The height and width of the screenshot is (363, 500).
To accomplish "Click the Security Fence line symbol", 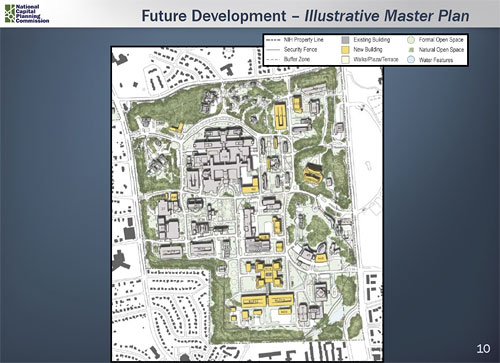I will point(274,50).
